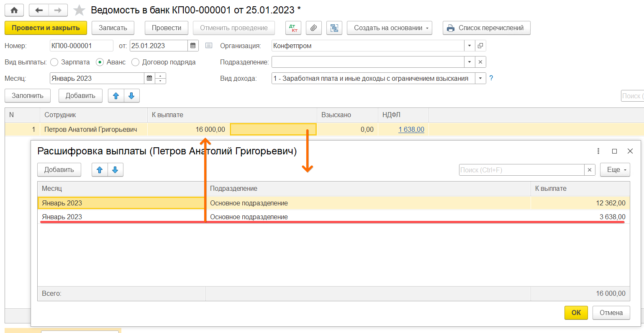Move row up in main table toolbar
This screenshot has width=644, height=333.
(116, 96)
